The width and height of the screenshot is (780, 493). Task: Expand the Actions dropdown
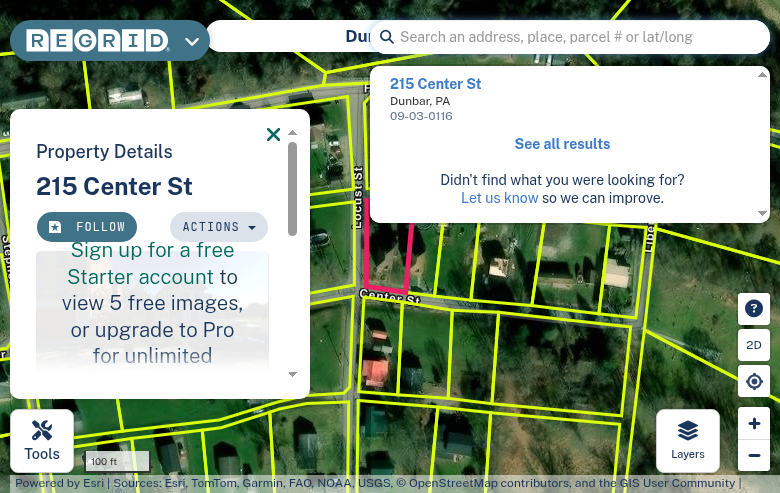point(219,227)
